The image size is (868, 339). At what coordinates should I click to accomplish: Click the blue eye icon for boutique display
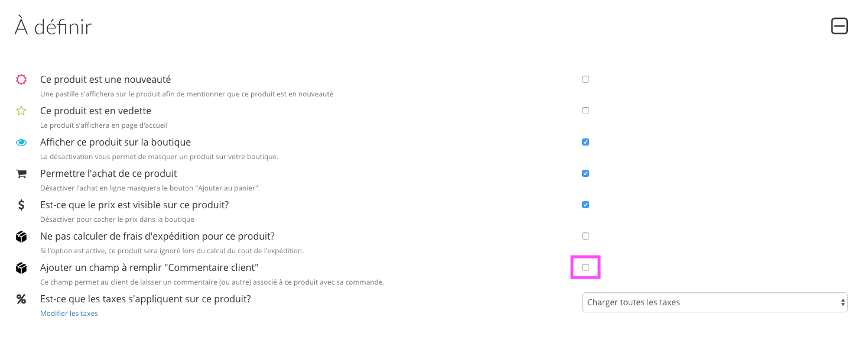tap(21, 142)
